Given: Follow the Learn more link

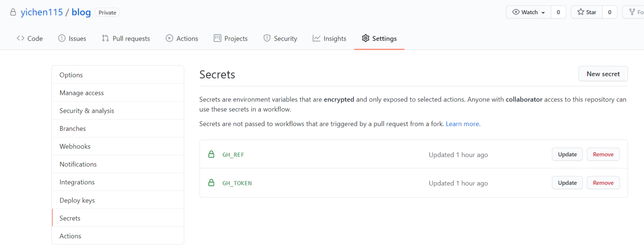Looking at the screenshot, I should click(x=462, y=124).
